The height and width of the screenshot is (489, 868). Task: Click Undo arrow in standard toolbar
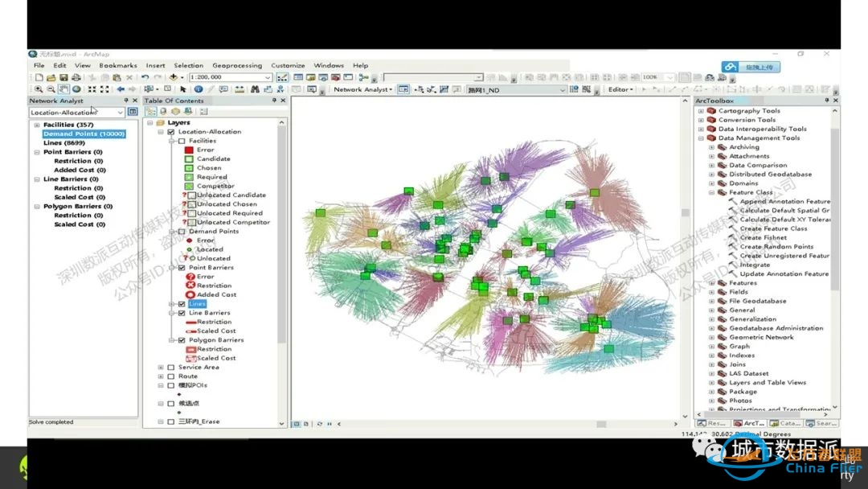pos(145,77)
